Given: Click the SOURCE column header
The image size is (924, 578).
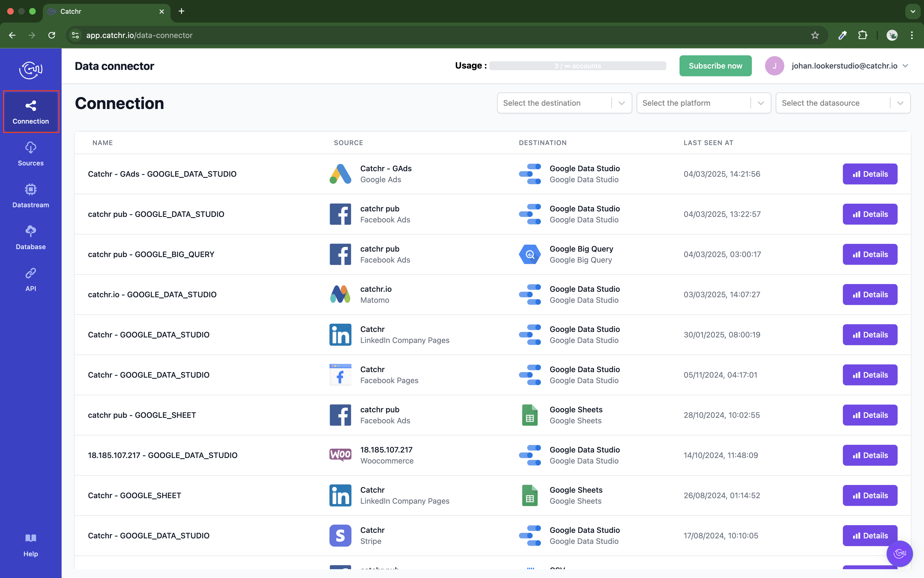Looking at the screenshot, I should pos(348,143).
